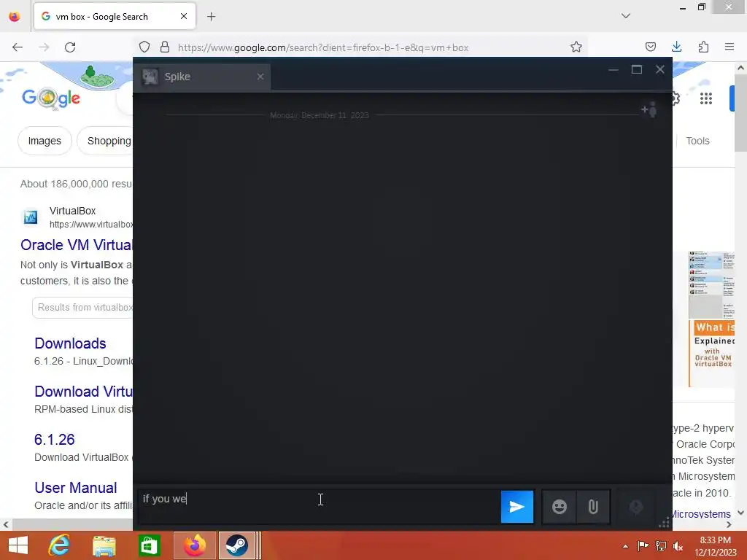Image resolution: width=747 pixels, height=560 pixels.
Task: Open Firefox downloads panel
Action: click(676, 47)
